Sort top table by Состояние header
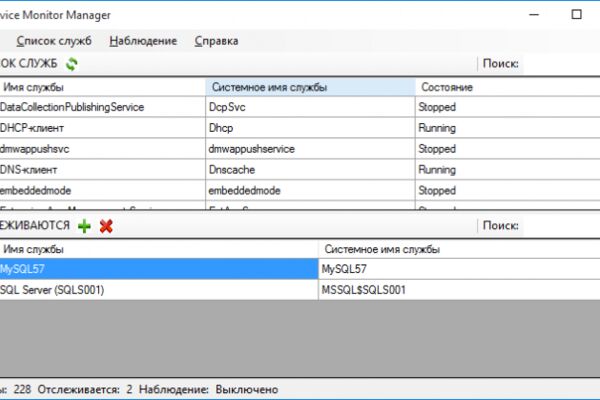Viewport: 600px width, 400px height. tap(508, 87)
